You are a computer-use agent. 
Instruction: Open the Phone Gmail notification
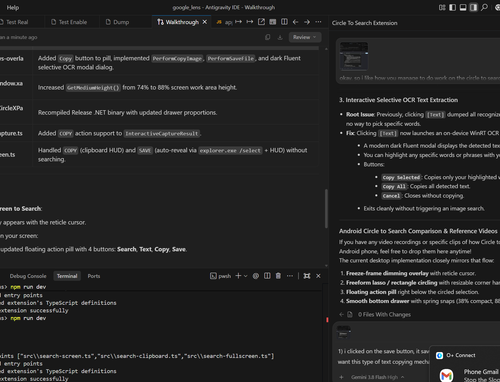pos(468,375)
